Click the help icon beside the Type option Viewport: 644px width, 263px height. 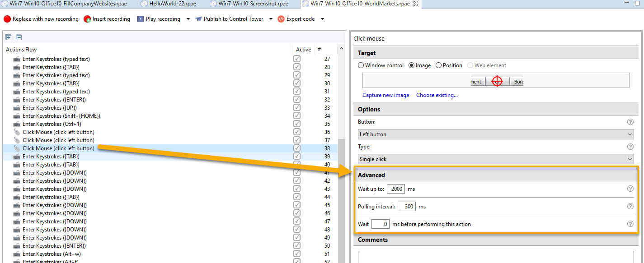630,147
